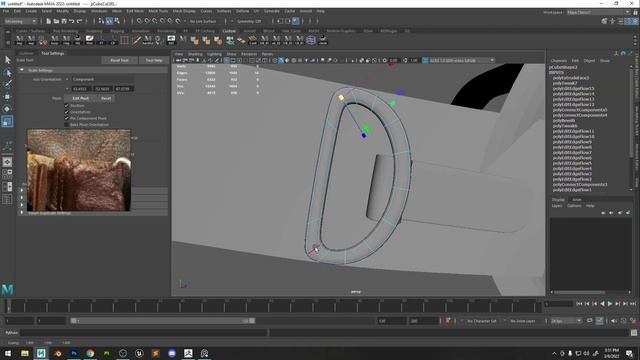
Task: Toggle Snap to grids icon
Action: coord(140,21)
